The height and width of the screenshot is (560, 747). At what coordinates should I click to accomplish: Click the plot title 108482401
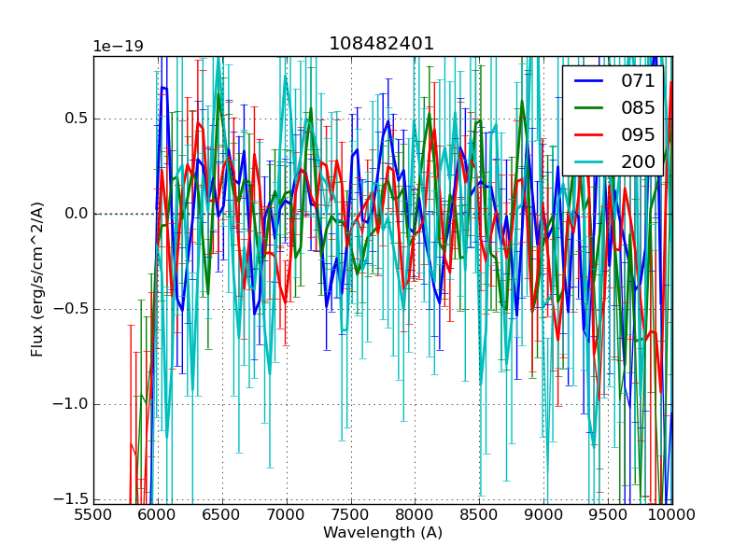382,44
